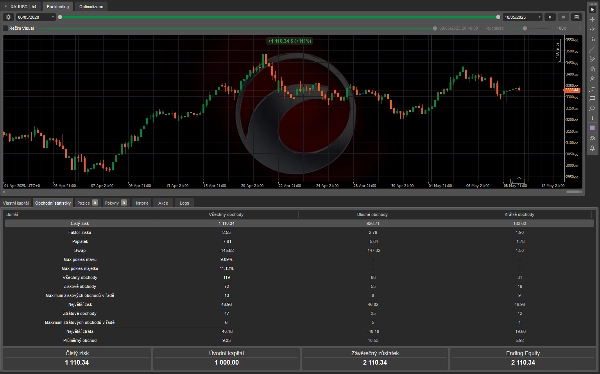The width and height of the screenshot is (600, 374).
Task: Open the Vlastní kapitál tab
Action: point(16,203)
